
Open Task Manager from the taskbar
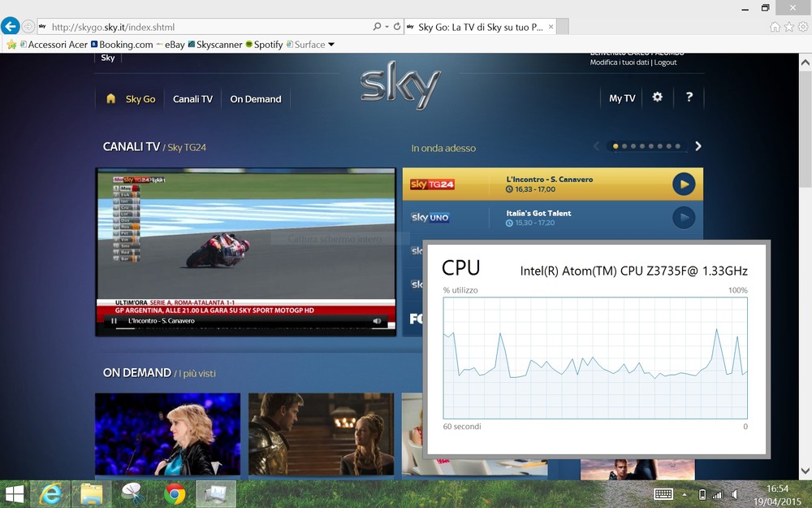click(216, 494)
